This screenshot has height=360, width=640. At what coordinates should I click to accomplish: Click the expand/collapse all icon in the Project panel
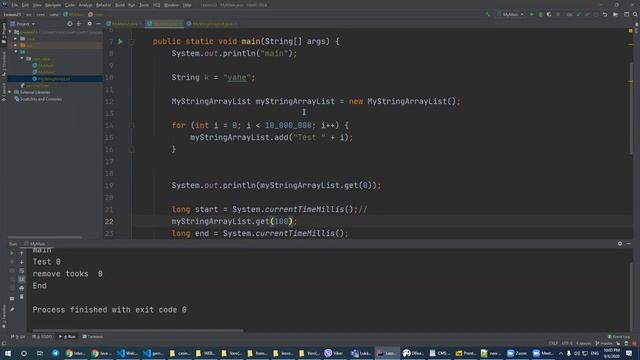[79, 24]
